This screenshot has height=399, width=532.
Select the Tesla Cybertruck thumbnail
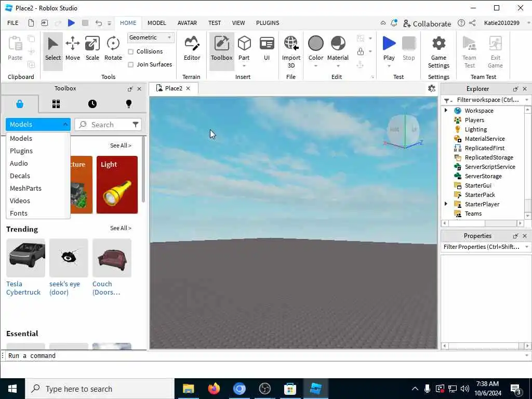coord(25,258)
